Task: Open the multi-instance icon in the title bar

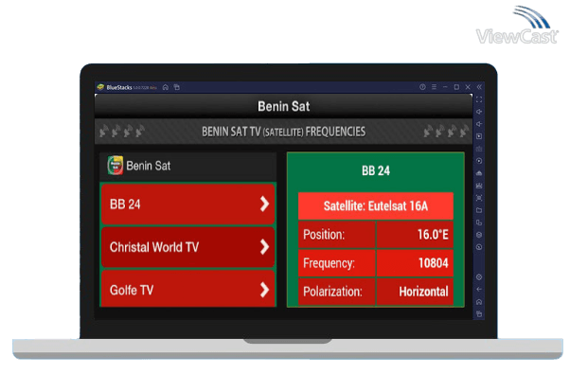Action: [x=177, y=87]
